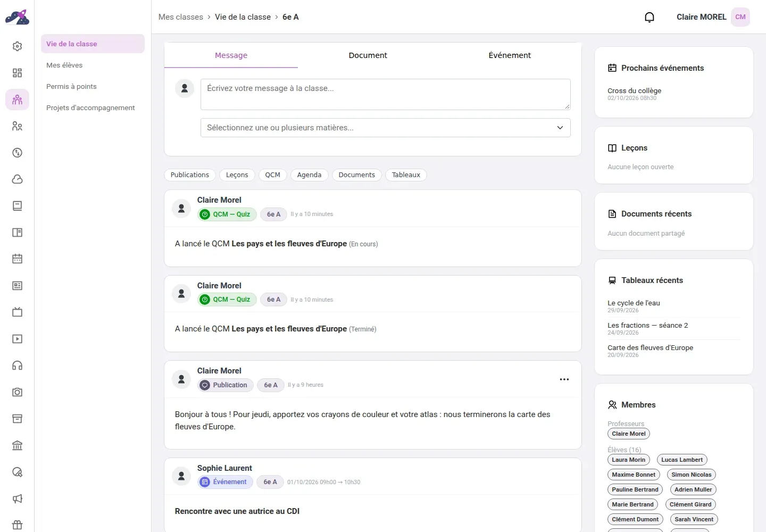The width and height of the screenshot is (766, 532).
Task: Open the TV screen sidebar icon
Action: point(18,312)
